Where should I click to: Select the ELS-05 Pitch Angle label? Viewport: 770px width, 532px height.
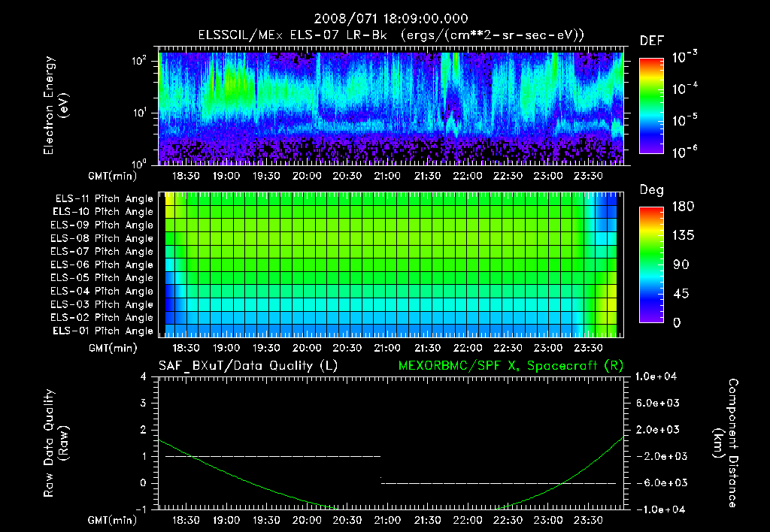tap(102, 278)
